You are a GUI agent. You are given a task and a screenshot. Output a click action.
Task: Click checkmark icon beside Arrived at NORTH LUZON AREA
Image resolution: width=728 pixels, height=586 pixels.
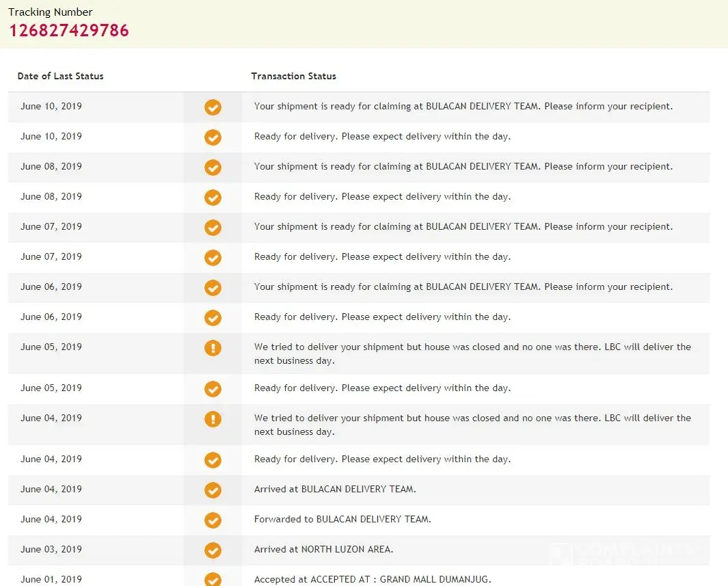point(213,550)
